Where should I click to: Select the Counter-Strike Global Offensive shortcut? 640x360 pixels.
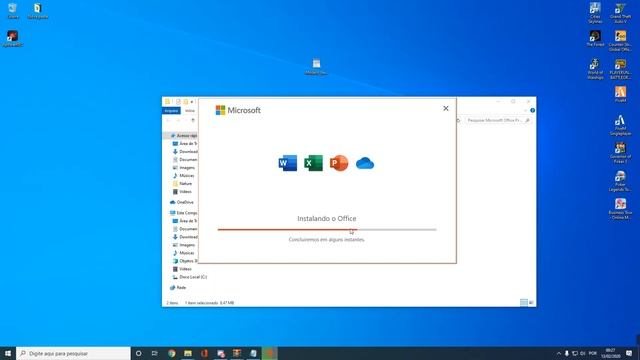pyautogui.click(x=620, y=40)
